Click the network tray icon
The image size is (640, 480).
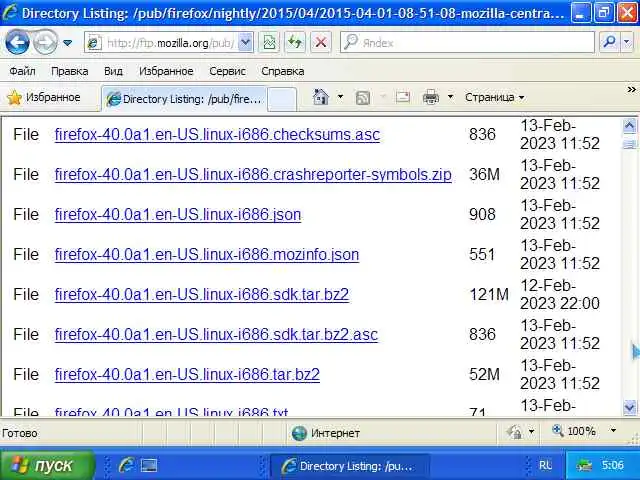click(x=584, y=465)
